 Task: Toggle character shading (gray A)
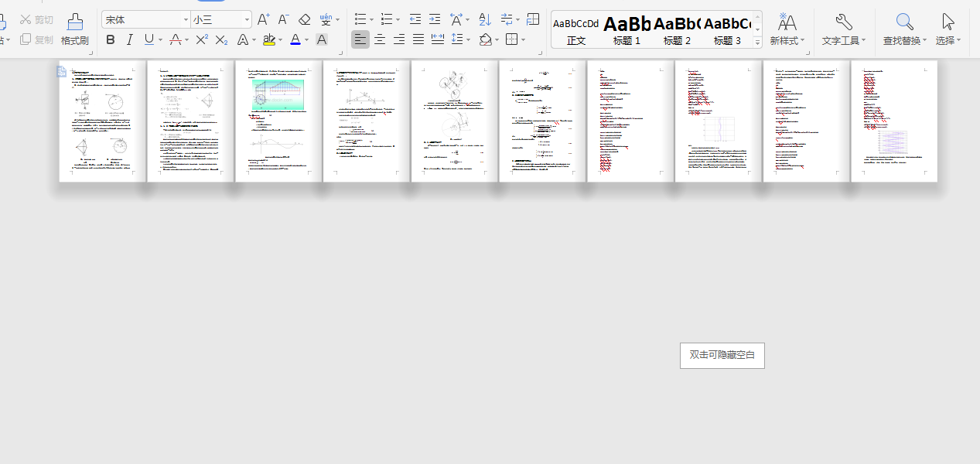click(322, 39)
